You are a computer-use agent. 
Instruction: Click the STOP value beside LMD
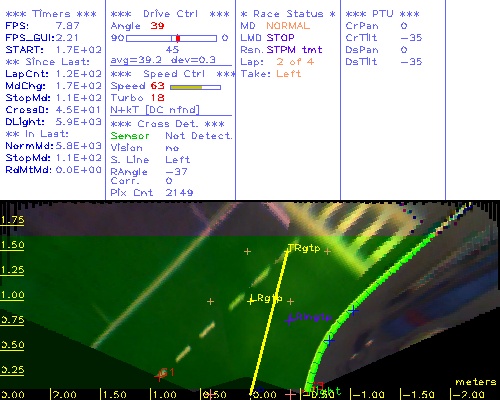point(280,38)
